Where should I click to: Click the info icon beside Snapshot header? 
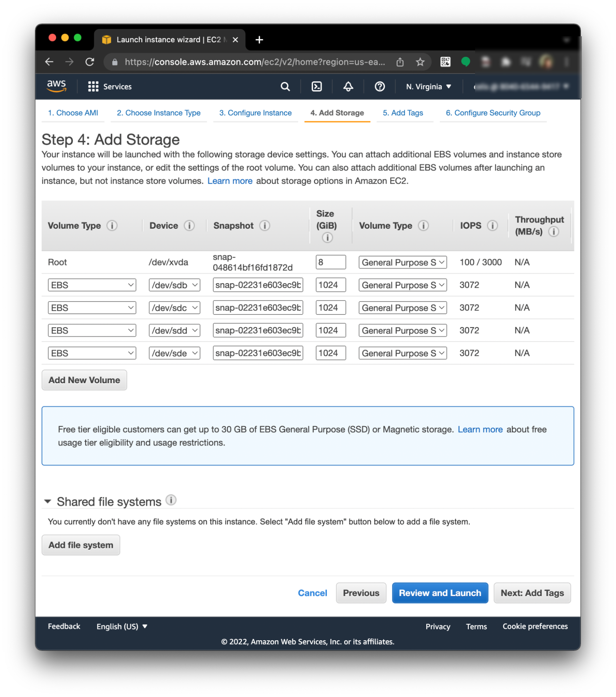point(264,226)
